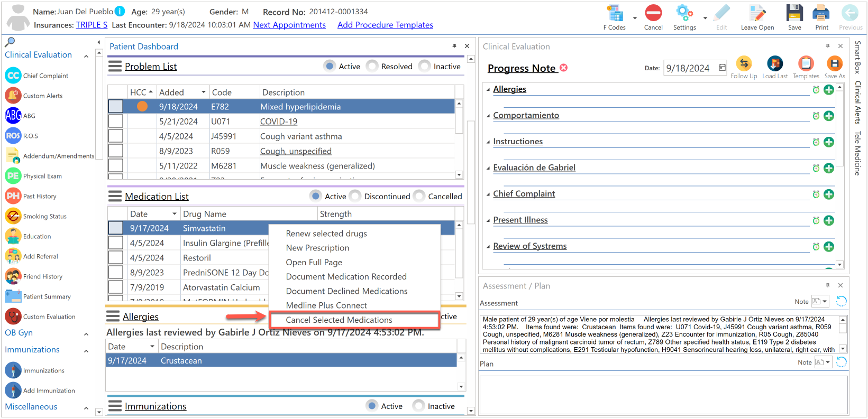Click the Load Last icon
This screenshot has width=868, height=419.
point(775,64)
